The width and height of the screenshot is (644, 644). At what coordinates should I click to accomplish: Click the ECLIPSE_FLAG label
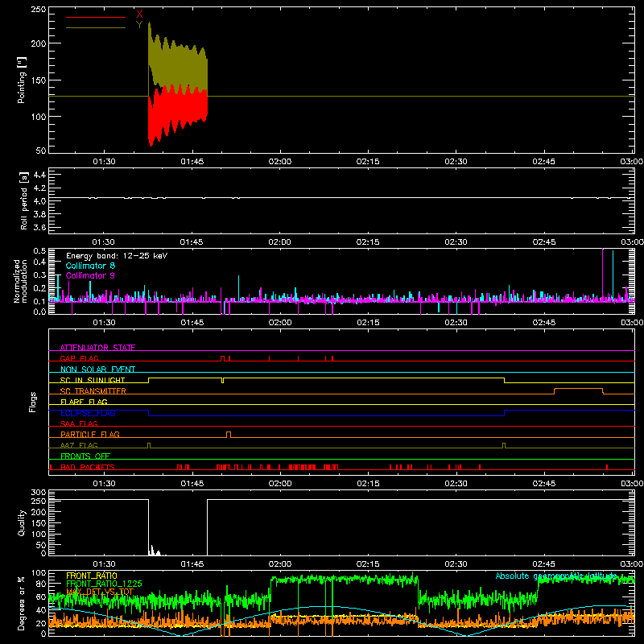pyautogui.click(x=88, y=413)
